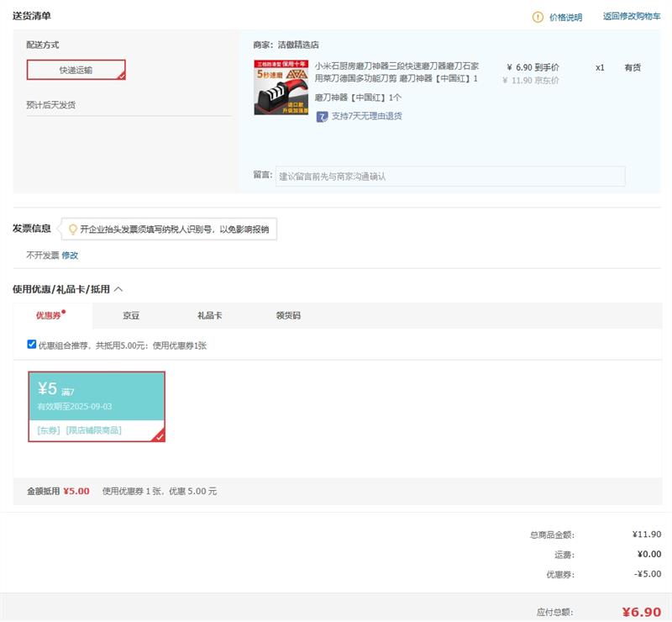
Task: Click the 限店铺限商品 tag on the coupon
Action: coord(93,430)
